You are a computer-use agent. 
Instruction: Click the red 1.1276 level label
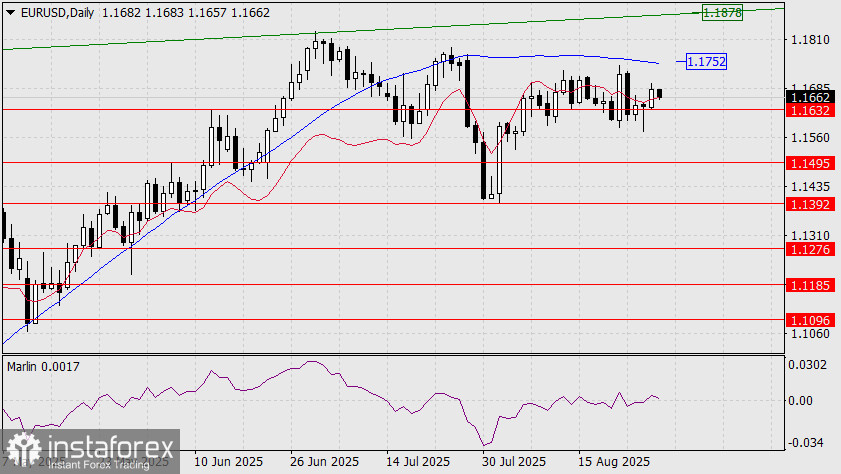[x=810, y=249]
